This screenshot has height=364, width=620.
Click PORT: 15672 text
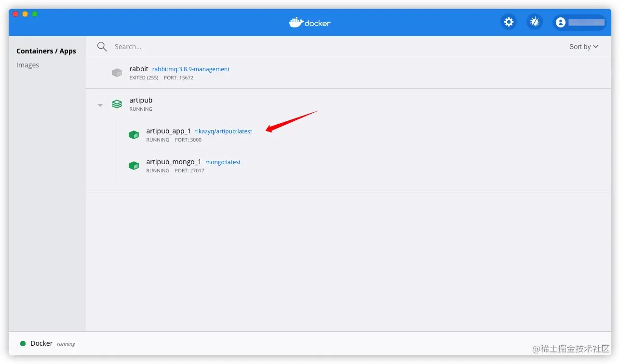[178, 78]
